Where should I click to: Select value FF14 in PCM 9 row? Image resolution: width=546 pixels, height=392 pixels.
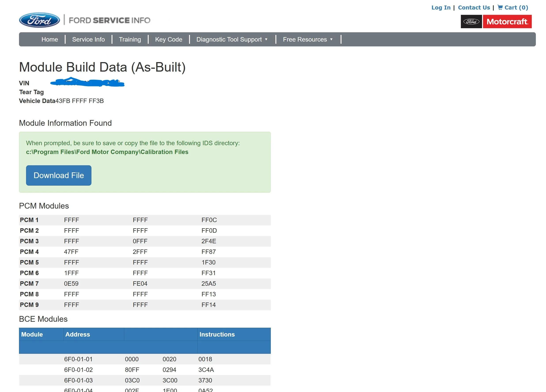209,304
